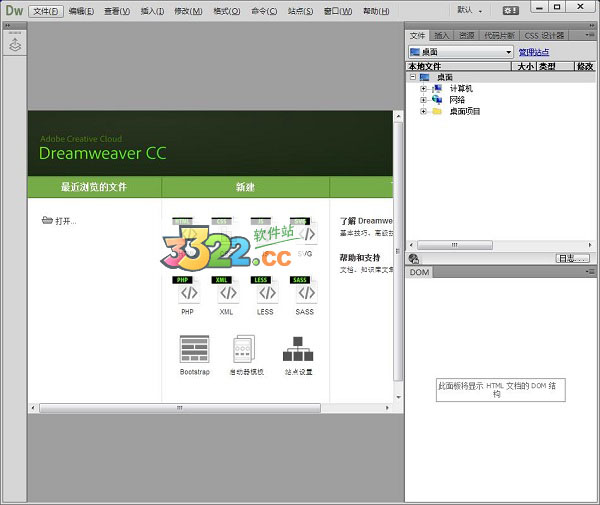Open the 命令(C) menu

264,11
